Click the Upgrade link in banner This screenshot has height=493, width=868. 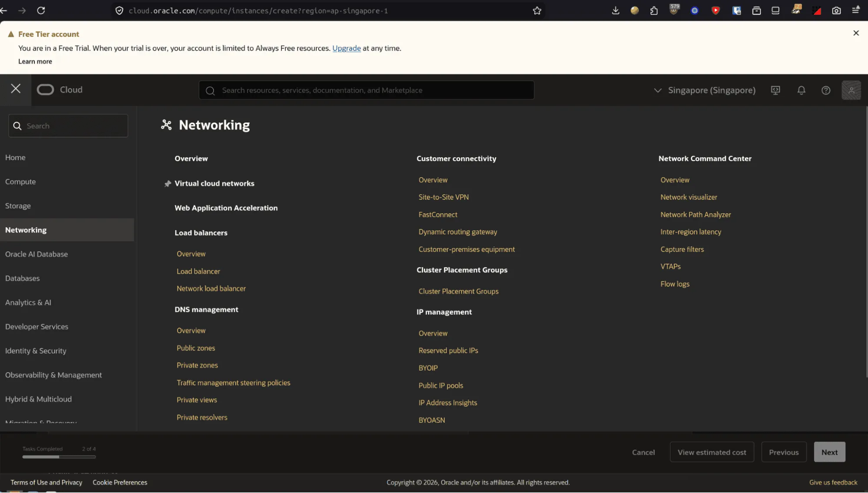(347, 48)
